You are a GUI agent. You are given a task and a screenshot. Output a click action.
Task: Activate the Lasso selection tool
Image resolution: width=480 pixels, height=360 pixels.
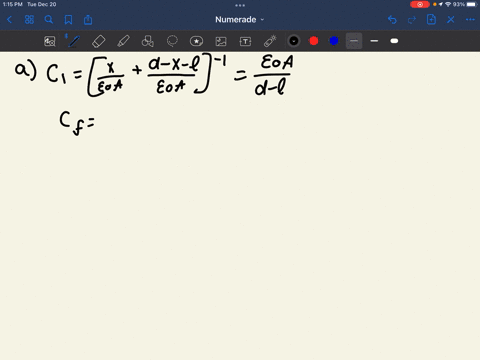[x=172, y=41]
